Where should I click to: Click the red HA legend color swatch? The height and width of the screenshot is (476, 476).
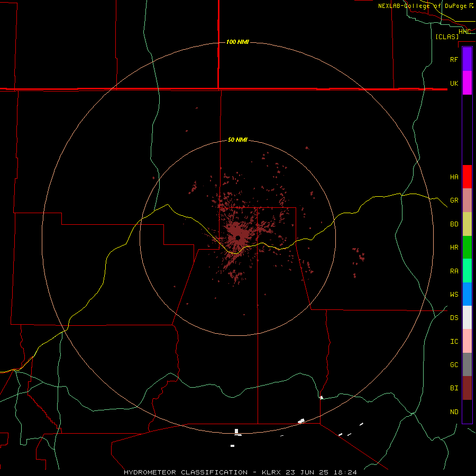[x=467, y=177]
